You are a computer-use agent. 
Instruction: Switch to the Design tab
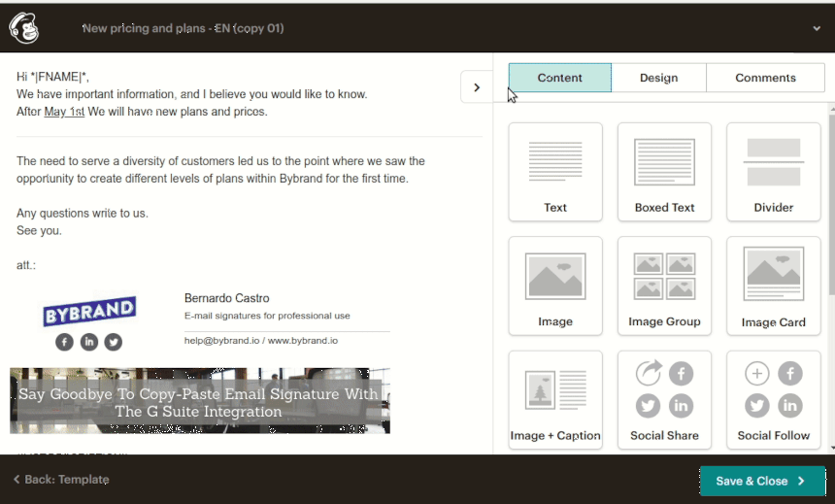click(658, 78)
